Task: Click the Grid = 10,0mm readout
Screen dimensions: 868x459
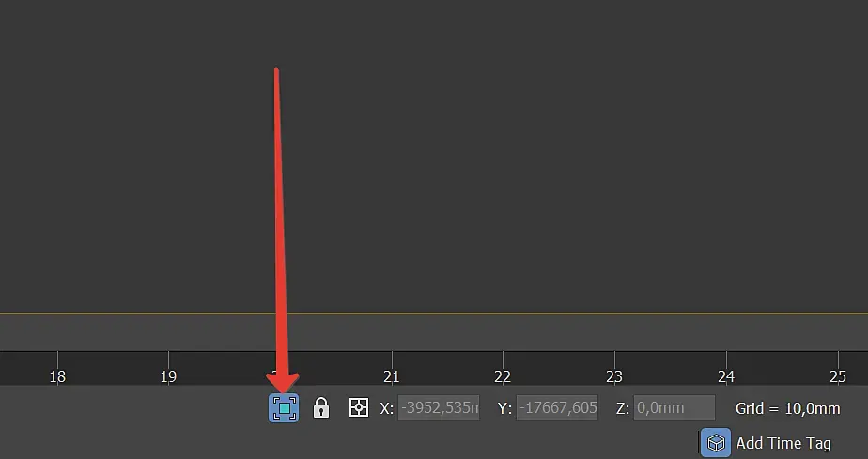Action: click(x=788, y=408)
